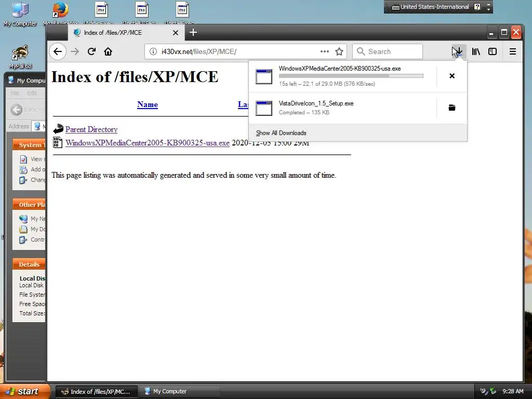Screen dimensions: 532x399
Task: Click the Start button
Action: pyautogui.click(x=24, y=391)
